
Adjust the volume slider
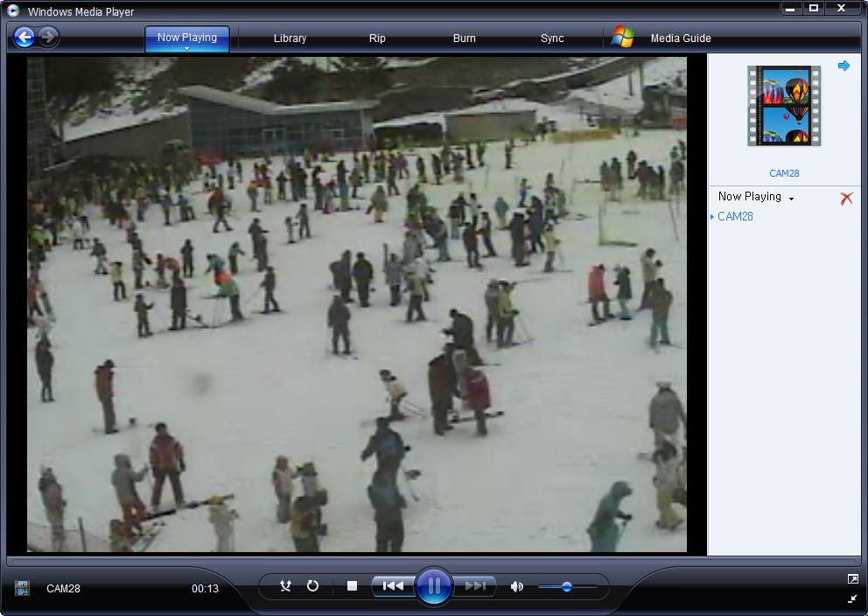coord(567,587)
